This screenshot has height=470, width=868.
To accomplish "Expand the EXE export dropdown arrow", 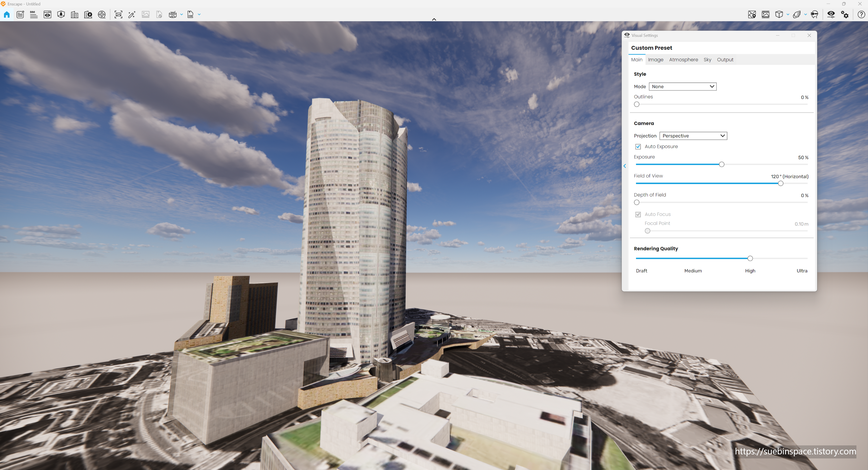I will tap(199, 14).
